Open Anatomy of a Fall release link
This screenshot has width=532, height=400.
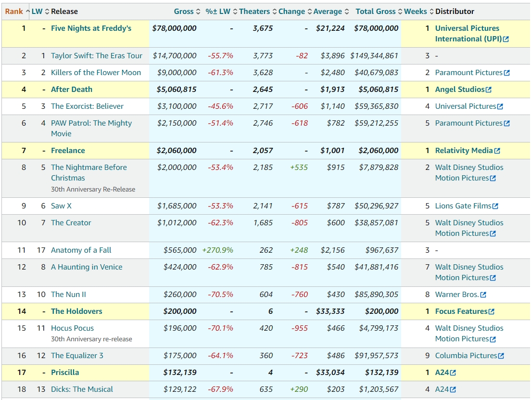pos(81,250)
